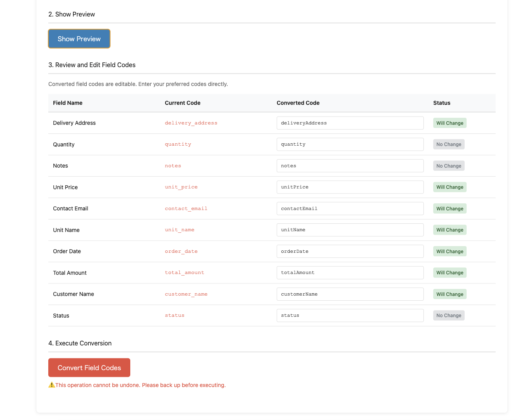Edit the notes converted code field
The image size is (518, 420).
(350, 166)
